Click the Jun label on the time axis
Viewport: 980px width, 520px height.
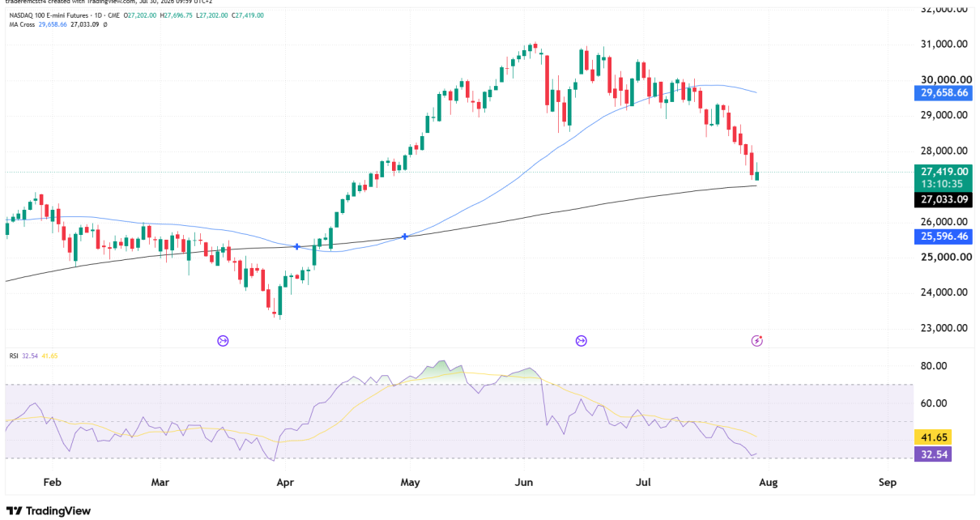click(524, 483)
